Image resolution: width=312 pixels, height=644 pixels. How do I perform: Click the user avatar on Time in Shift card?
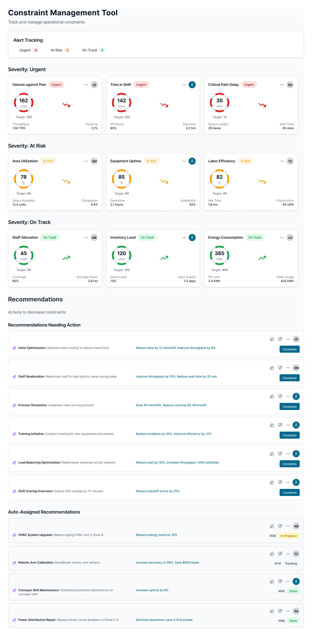[192, 85]
